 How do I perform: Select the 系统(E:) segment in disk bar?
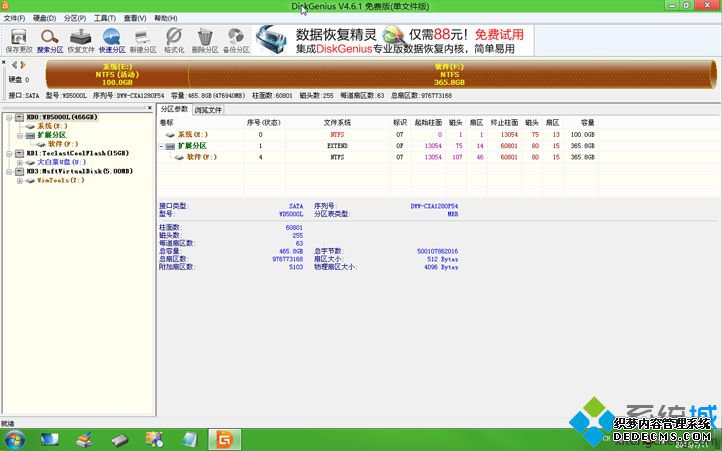point(117,74)
